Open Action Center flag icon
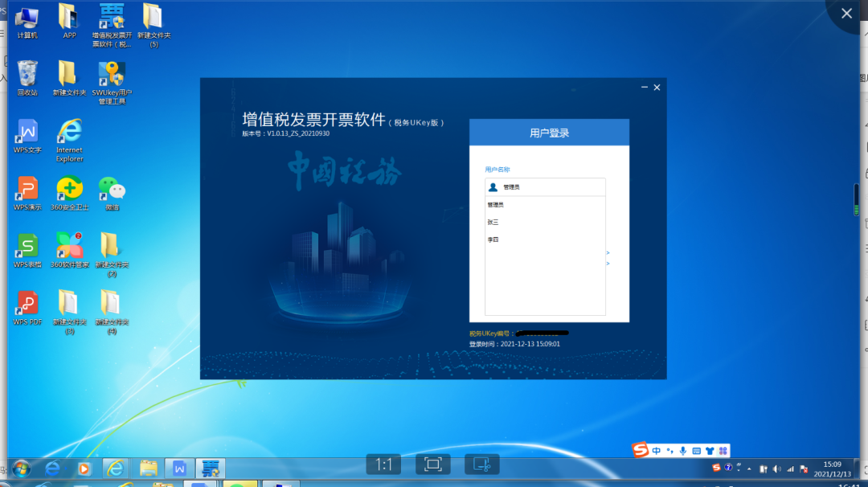This screenshot has width=868, height=487. (x=805, y=469)
